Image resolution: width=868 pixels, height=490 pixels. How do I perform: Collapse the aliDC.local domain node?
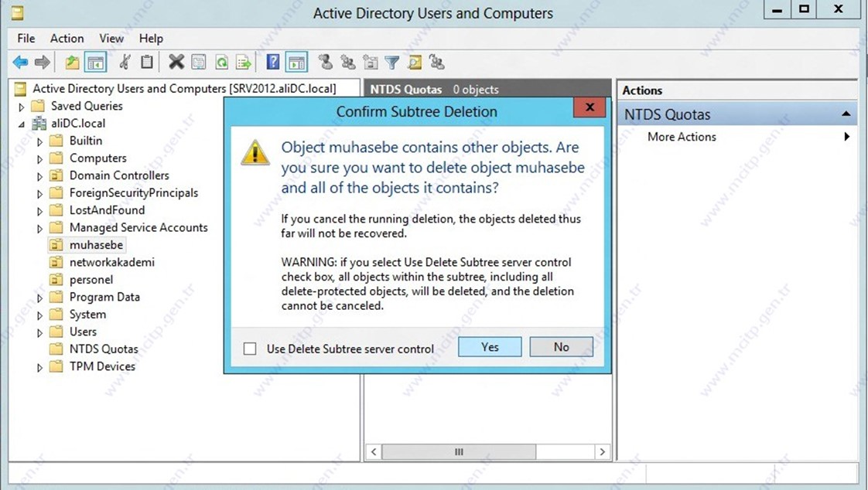click(x=22, y=124)
